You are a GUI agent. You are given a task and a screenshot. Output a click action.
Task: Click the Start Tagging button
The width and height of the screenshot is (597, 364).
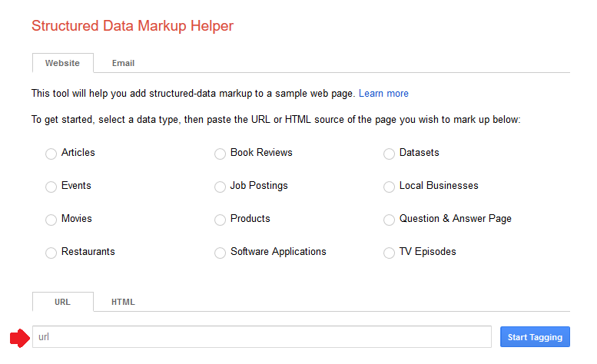click(x=535, y=337)
